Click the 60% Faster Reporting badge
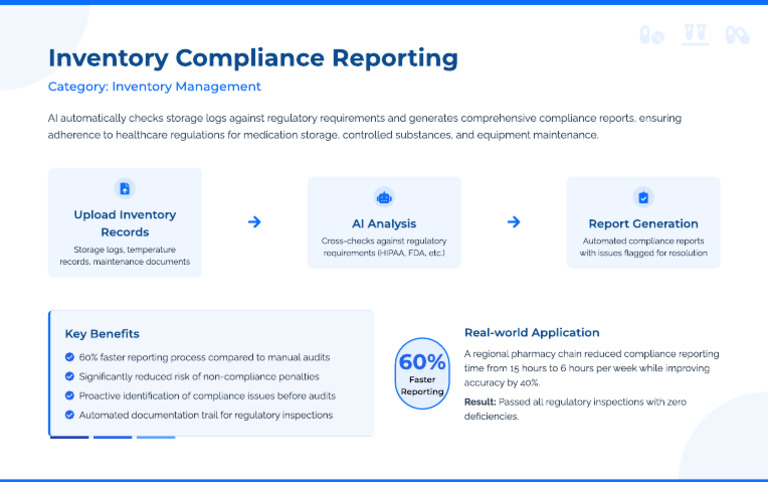 tap(422, 373)
